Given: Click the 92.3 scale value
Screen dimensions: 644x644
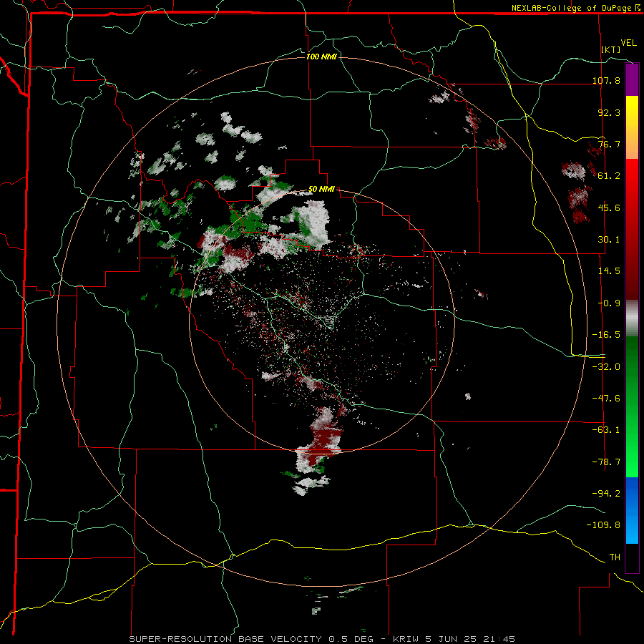Looking at the screenshot, I should (x=609, y=112).
